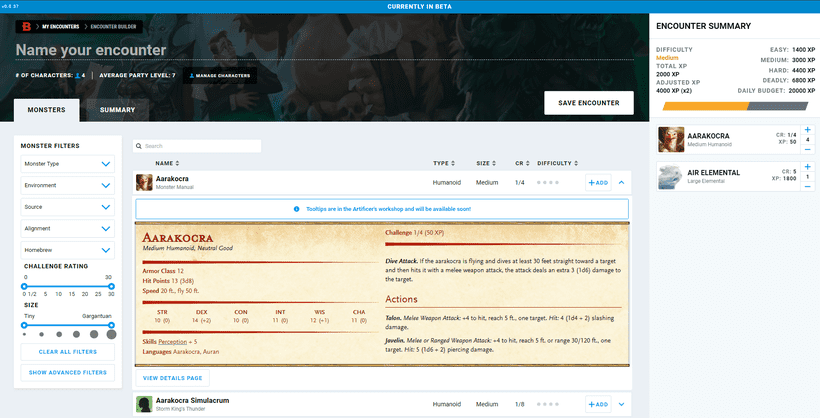This screenshot has width=820, height=418.
Task: Increase Air Elemental quantity with plus
Action: pos(807,167)
